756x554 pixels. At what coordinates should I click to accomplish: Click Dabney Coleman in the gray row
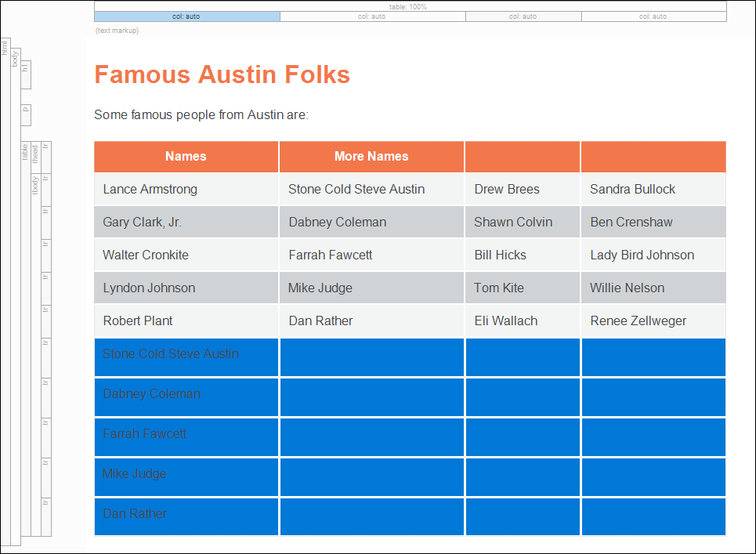(371, 222)
